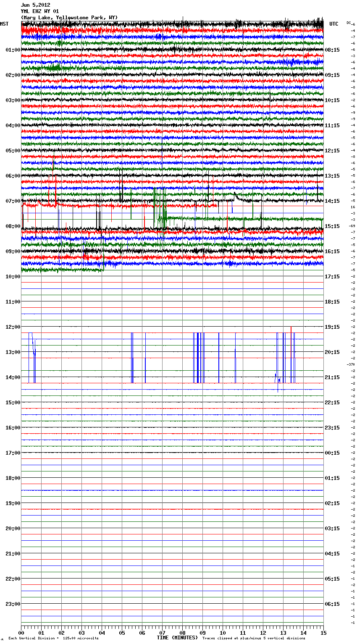The width and height of the screenshot is (357, 644).
Task: Click the minute '15' tick label on bottom axis
Action: (x=323, y=633)
